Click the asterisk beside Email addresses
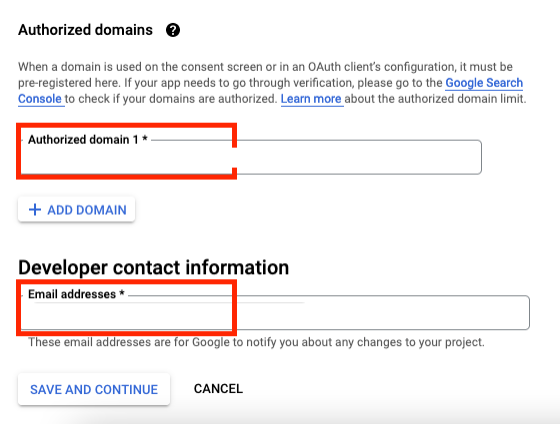 coord(122,293)
